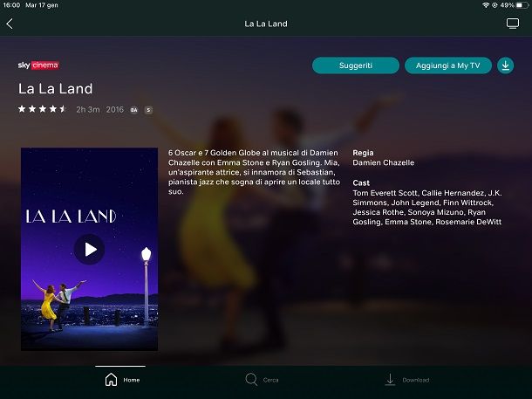Tap the subtitles S badge
Viewport: 532px width, 399px height.
pos(148,110)
